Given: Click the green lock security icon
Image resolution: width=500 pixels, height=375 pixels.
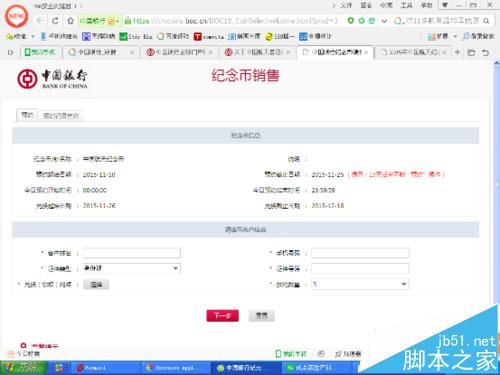Looking at the screenshot, I should tap(128, 21).
